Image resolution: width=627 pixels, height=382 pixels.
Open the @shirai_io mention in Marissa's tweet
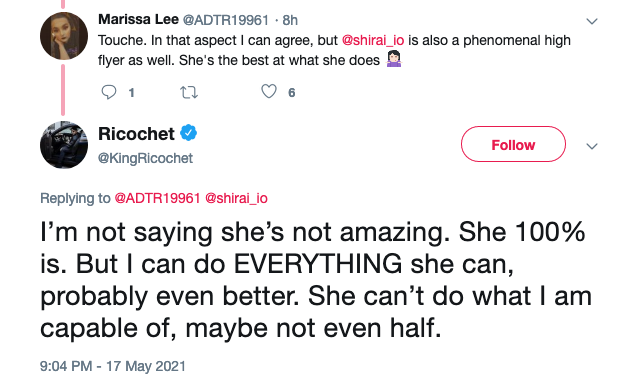click(x=373, y=40)
